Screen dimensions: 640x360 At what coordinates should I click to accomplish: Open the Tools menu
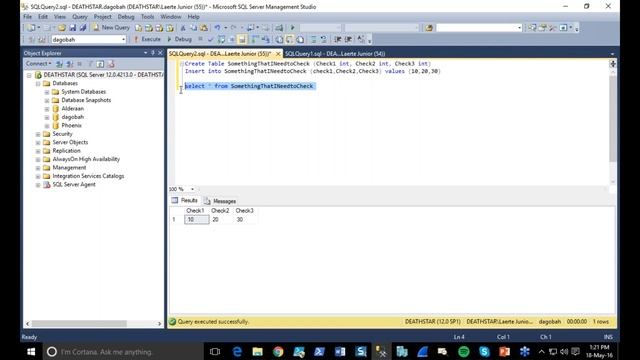[147, 17]
